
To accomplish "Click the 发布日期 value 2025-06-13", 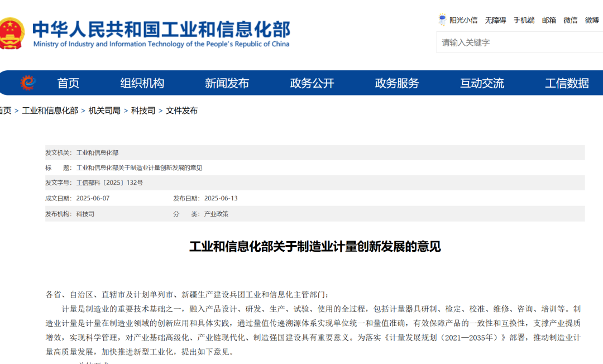I will [x=221, y=198].
